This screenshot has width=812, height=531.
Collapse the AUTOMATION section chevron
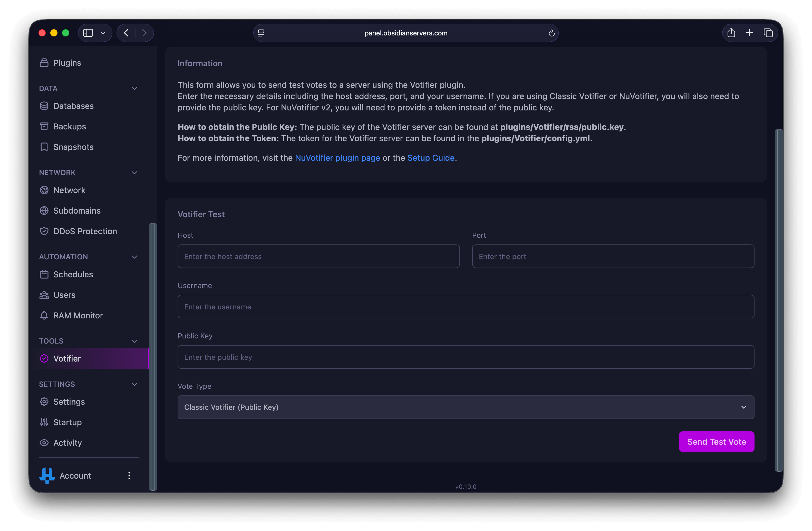coord(134,257)
